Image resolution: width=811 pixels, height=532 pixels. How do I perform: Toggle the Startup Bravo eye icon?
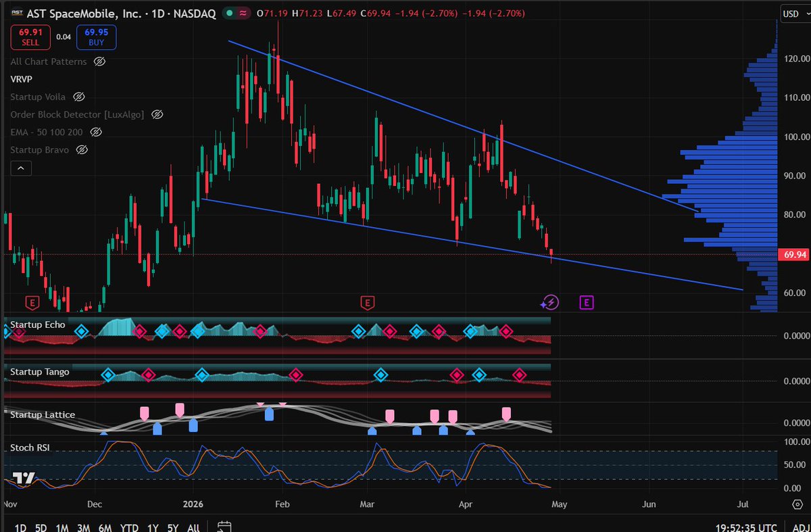(x=82, y=149)
